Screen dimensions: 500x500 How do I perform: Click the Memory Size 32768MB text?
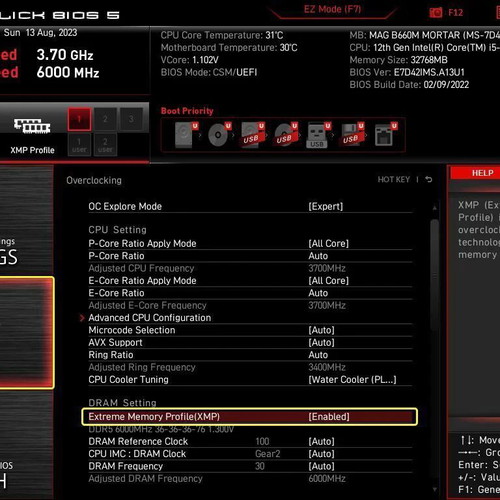pyautogui.click(x=398, y=60)
